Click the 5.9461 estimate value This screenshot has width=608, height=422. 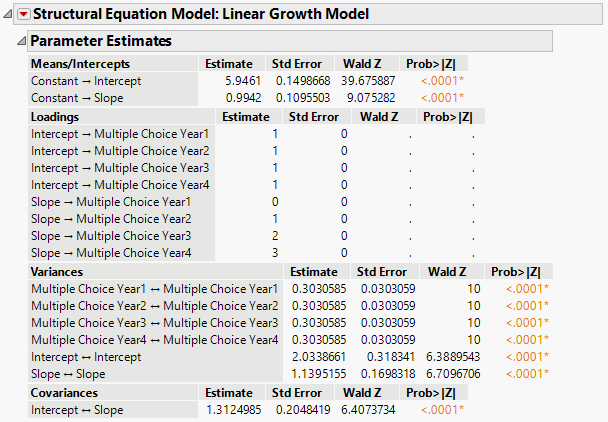(x=234, y=81)
